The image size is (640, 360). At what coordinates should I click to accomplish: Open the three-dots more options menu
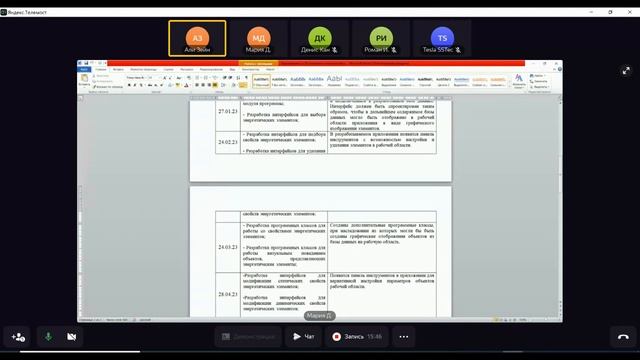coord(404,337)
